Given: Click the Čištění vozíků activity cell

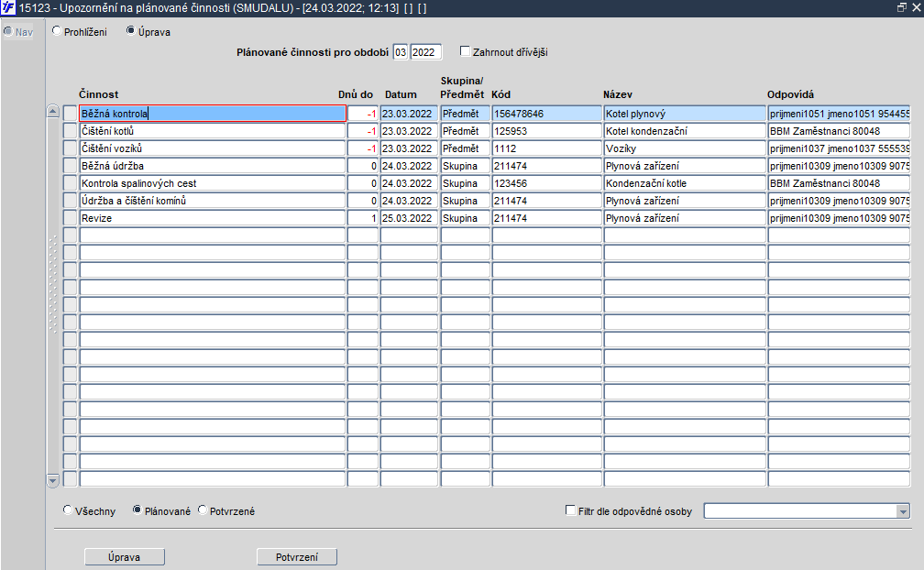Looking at the screenshot, I should point(212,148).
